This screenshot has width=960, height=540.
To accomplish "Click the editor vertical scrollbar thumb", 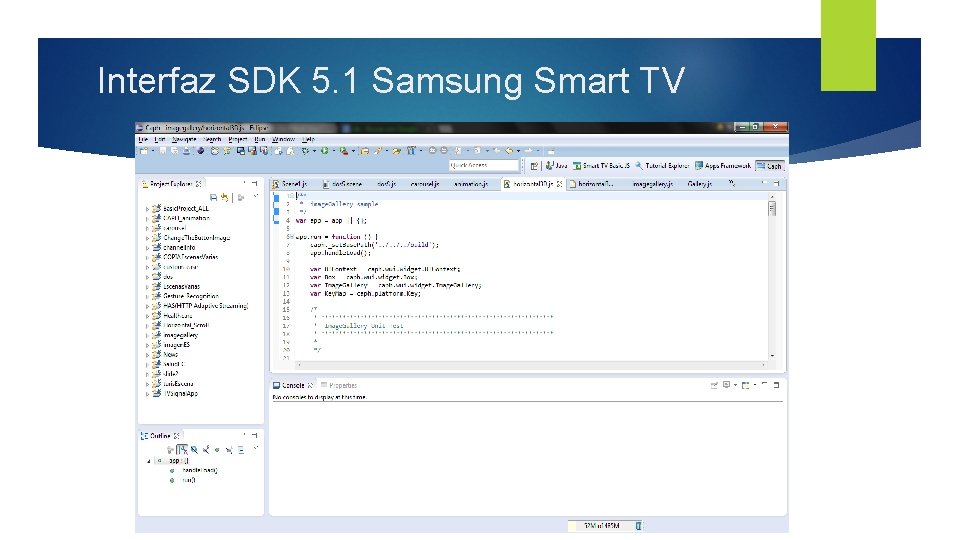I will coord(772,208).
